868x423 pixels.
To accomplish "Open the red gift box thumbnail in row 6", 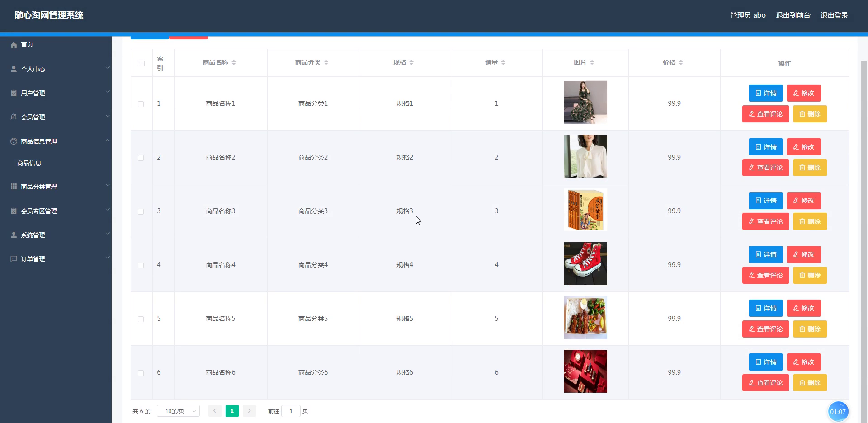I will [x=585, y=371].
